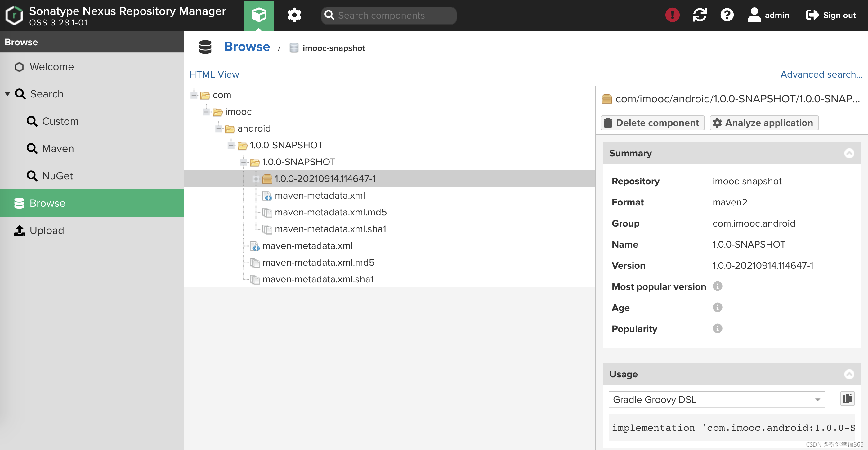The image size is (868, 450).
Task: Copy usage snippet with clipboard icon
Action: 847,399
